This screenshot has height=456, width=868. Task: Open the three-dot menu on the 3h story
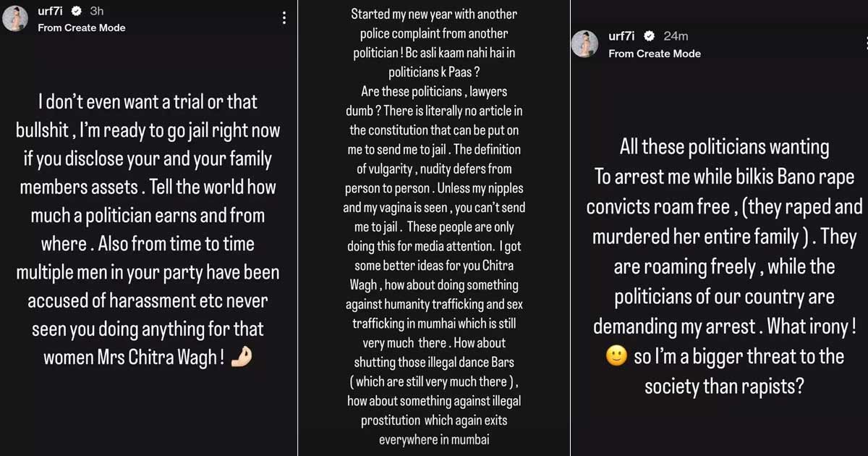click(x=284, y=18)
